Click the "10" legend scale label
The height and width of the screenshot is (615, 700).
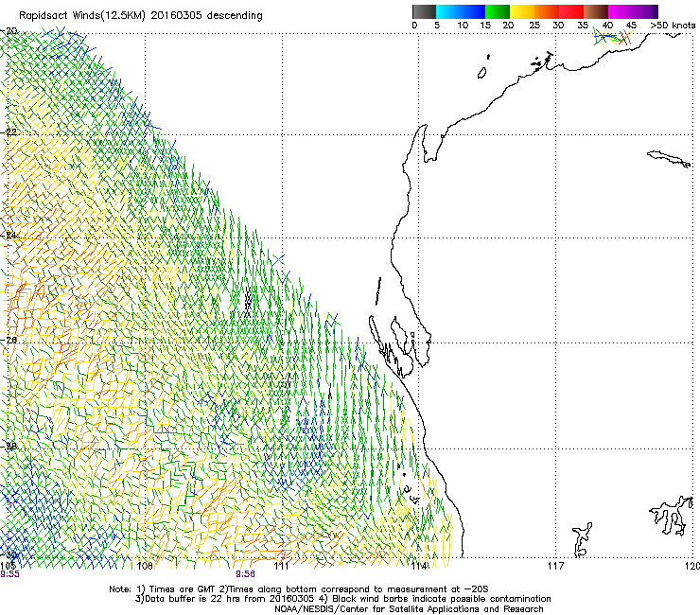pos(463,26)
